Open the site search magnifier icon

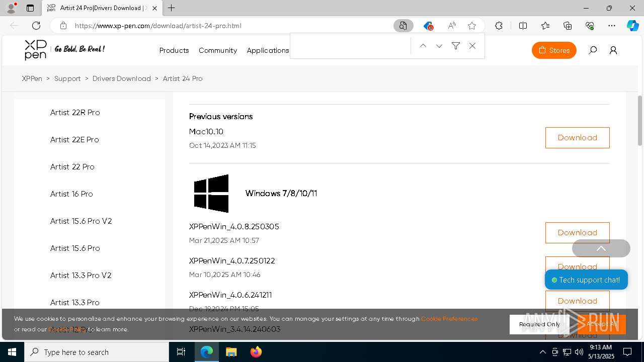pos(593,50)
